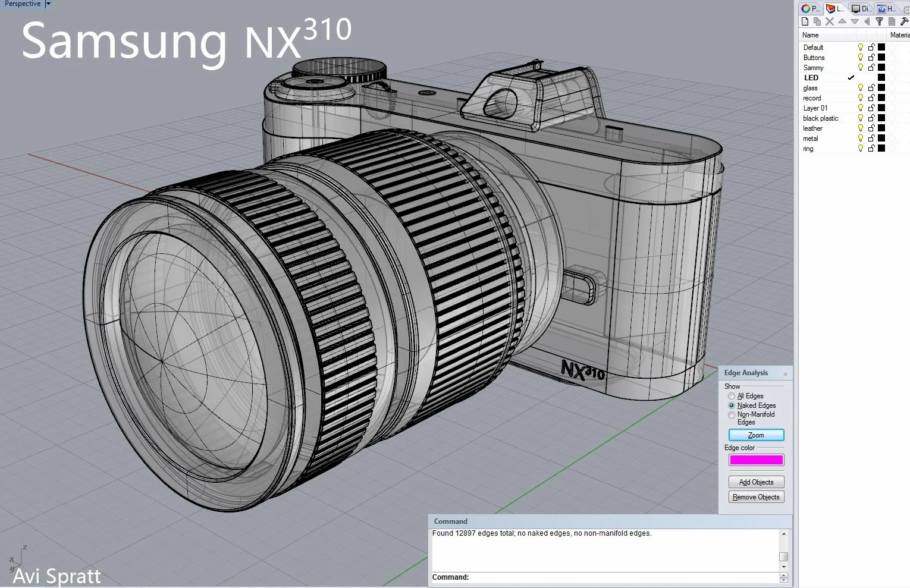910x588 pixels.
Task: Click the columns grid icon beside the funnel
Action: pos(892,21)
